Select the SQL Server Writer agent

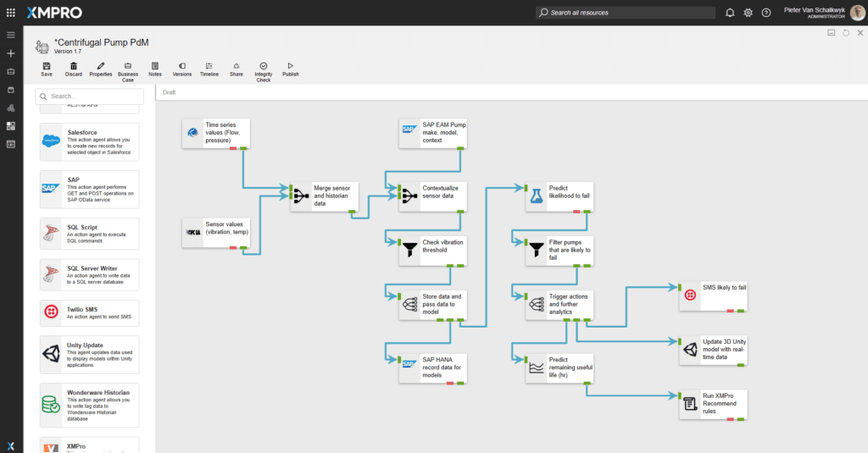[88, 273]
